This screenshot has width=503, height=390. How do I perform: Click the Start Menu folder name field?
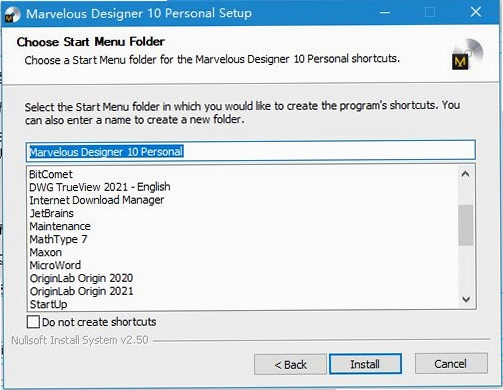click(251, 151)
